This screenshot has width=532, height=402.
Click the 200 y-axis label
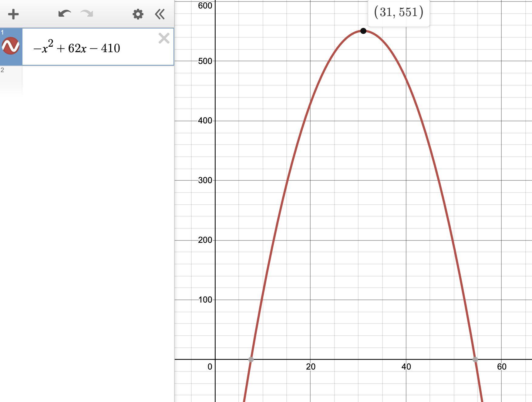coord(205,240)
